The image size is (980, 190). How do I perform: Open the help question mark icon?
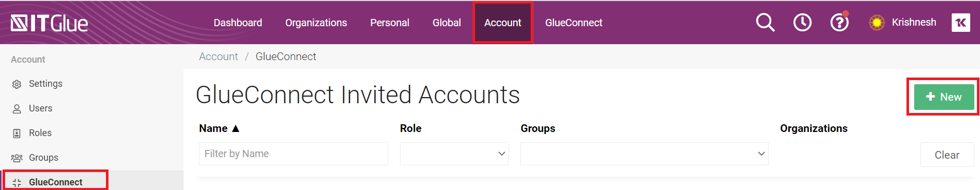839,22
